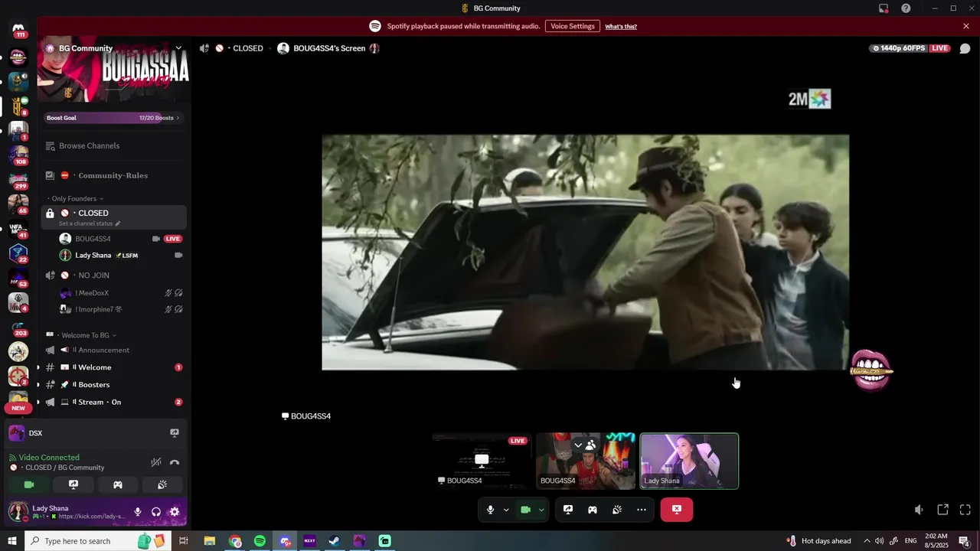980x551 pixels.
Task: Open soundboard in voice panel
Action: [162, 484]
